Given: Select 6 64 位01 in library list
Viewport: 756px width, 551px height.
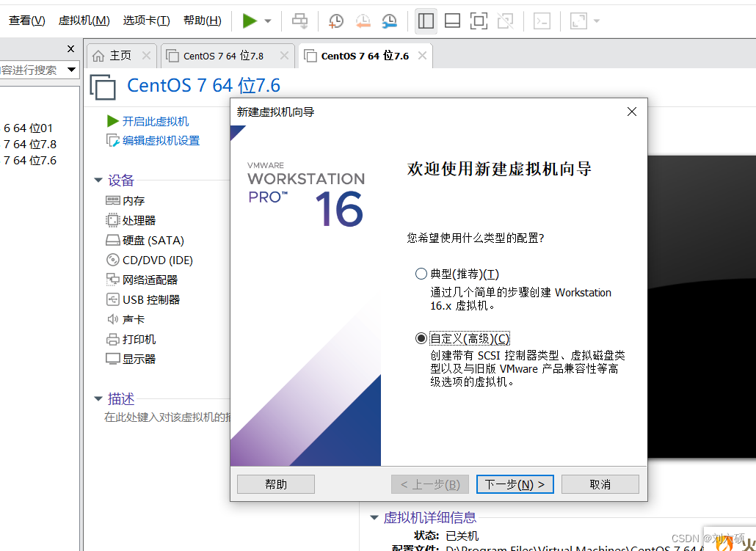Looking at the screenshot, I should 28,128.
